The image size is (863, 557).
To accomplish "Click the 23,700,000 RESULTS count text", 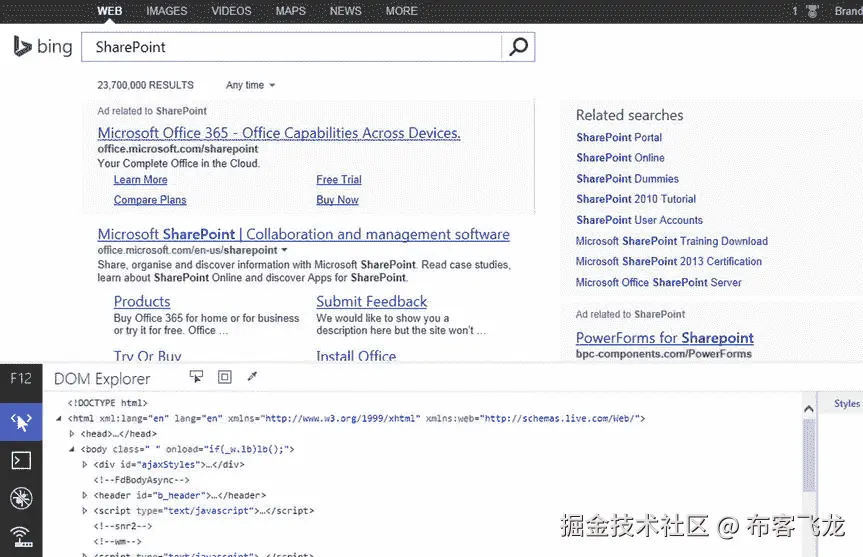I will coord(145,85).
